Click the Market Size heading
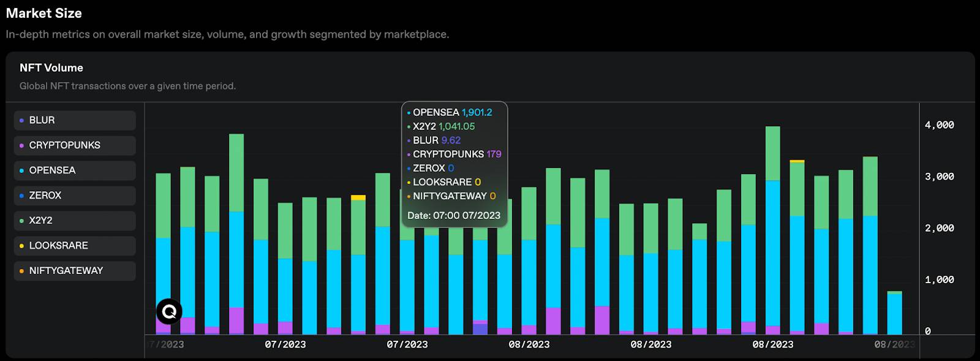The image size is (980, 361). tap(44, 13)
